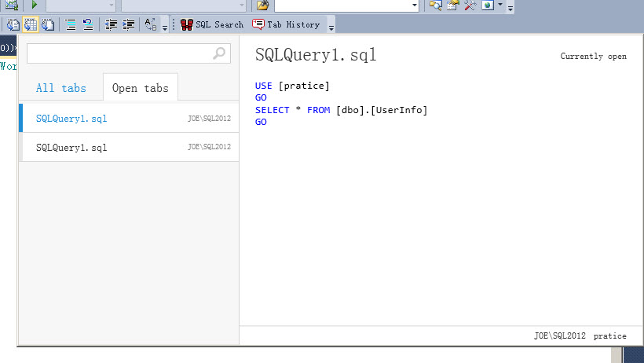The height and width of the screenshot is (363, 644).
Task: Click the SELECT * FROM [dbo].[UserInfo] line
Action: (341, 110)
